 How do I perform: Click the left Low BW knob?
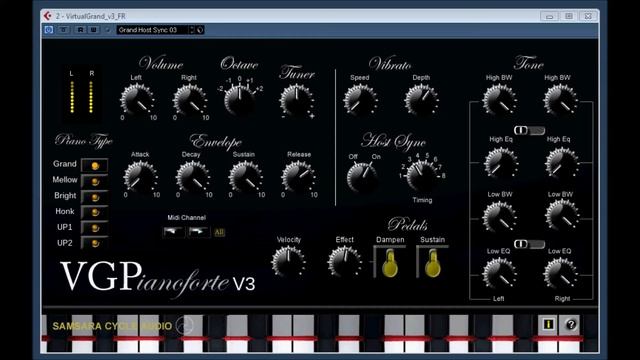pyautogui.click(x=499, y=217)
